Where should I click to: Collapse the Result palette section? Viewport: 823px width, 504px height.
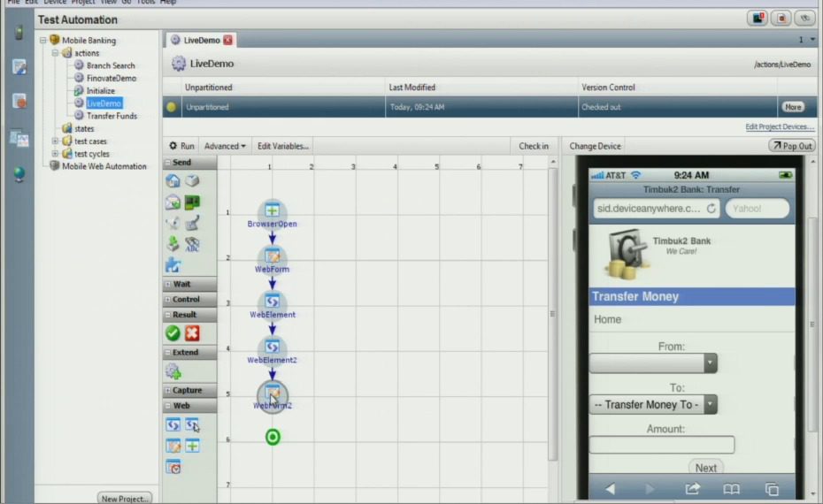pyautogui.click(x=168, y=315)
